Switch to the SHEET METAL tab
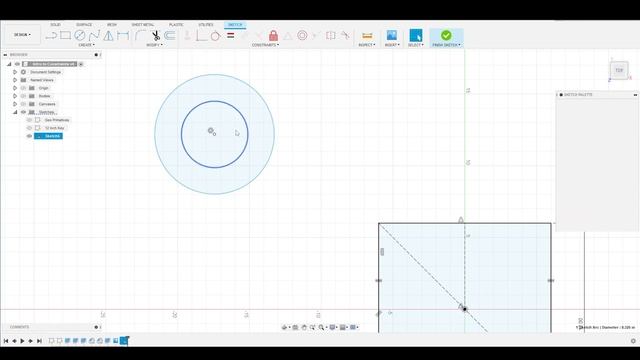640x360 pixels. (x=143, y=25)
